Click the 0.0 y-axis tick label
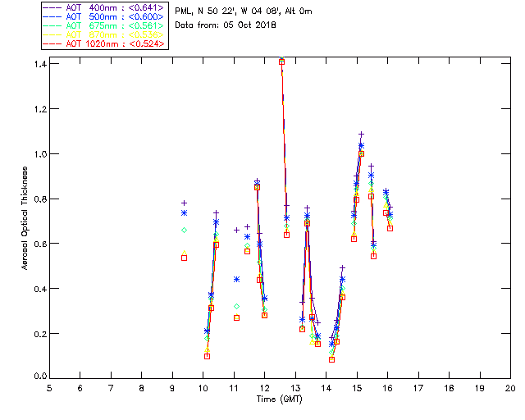The width and height of the screenshot is (525, 420). pyautogui.click(x=40, y=377)
